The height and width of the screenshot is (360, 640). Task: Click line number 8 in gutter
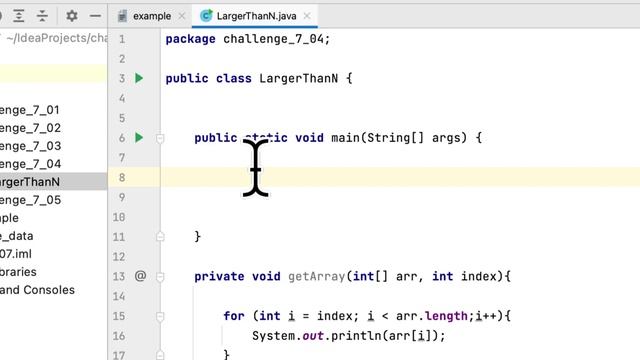pyautogui.click(x=122, y=177)
